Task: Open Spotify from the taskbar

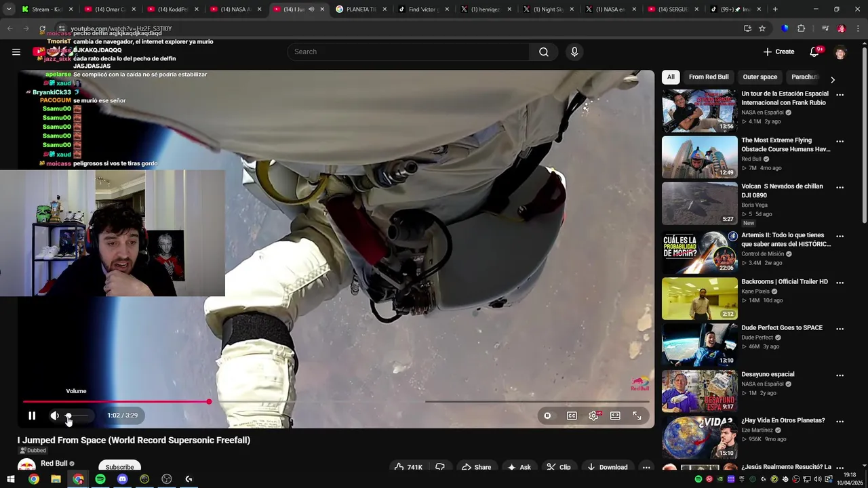Action: pyautogui.click(x=100, y=479)
